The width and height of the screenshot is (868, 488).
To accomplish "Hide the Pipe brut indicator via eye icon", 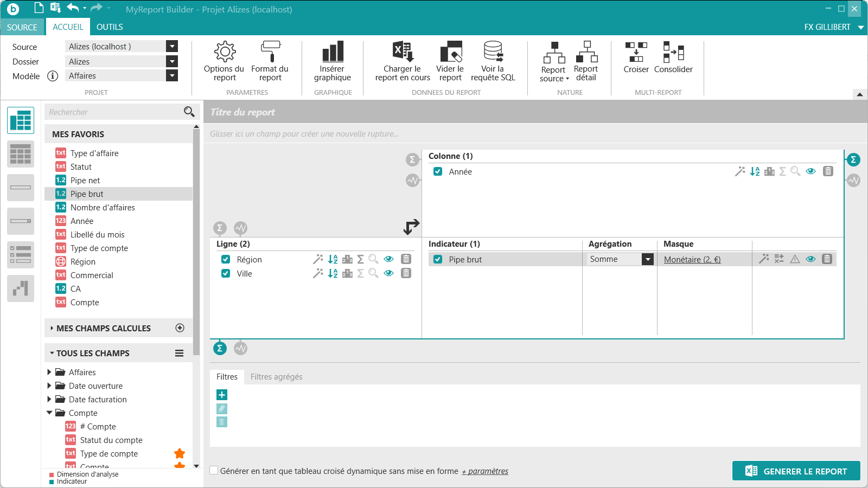I will 810,259.
